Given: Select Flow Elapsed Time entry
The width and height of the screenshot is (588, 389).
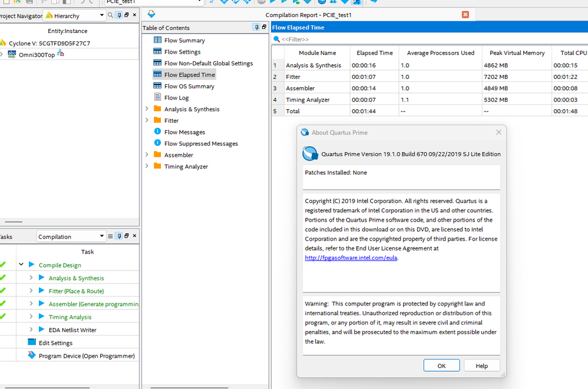Looking at the screenshot, I should pos(189,75).
